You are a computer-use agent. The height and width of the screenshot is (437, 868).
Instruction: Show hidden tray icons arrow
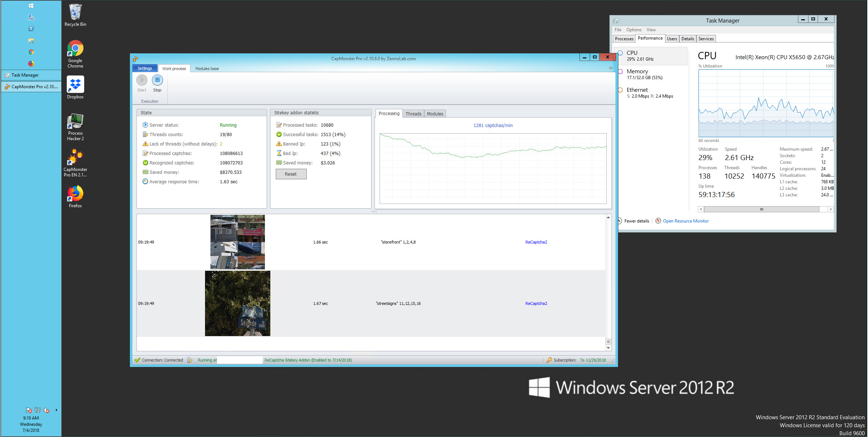tap(56, 410)
